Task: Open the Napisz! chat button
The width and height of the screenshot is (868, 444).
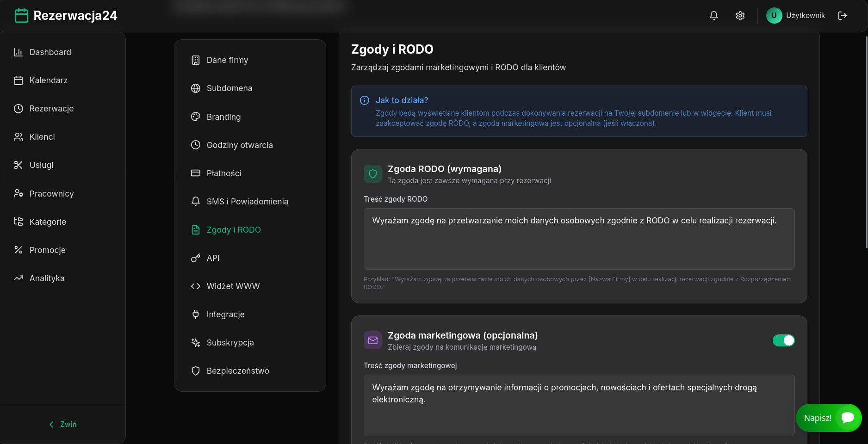Action: (829, 418)
